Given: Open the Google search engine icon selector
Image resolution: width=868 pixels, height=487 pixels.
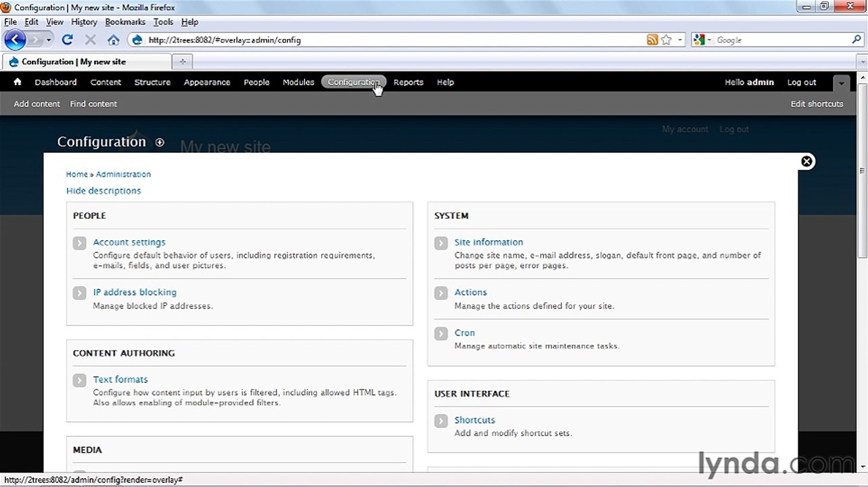Looking at the screenshot, I should click(x=702, y=40).
